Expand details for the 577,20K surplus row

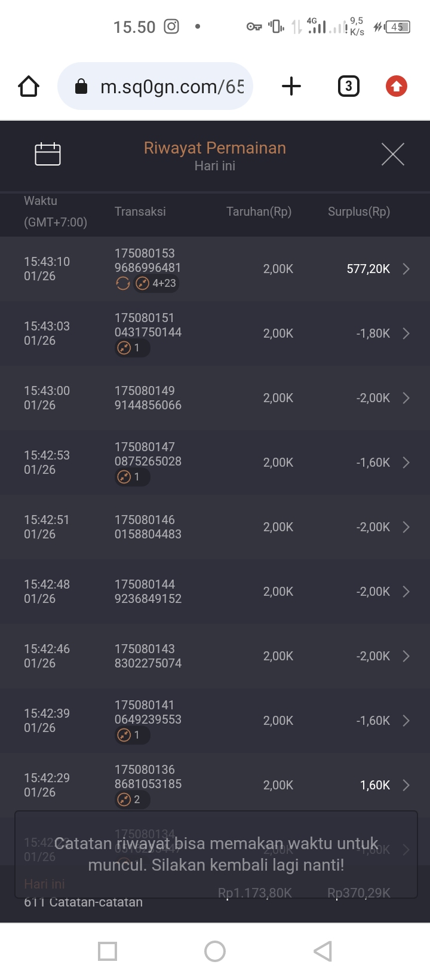click(x=406, y=269)
